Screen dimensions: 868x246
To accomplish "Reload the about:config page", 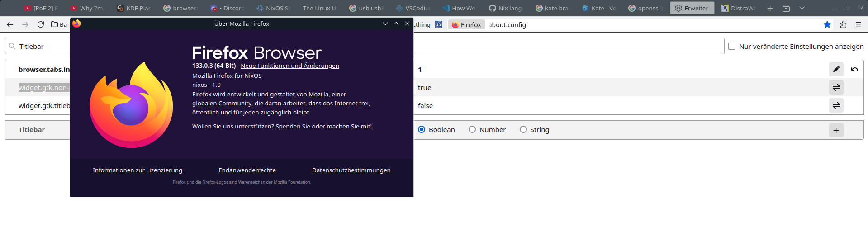I will point(41,24).
